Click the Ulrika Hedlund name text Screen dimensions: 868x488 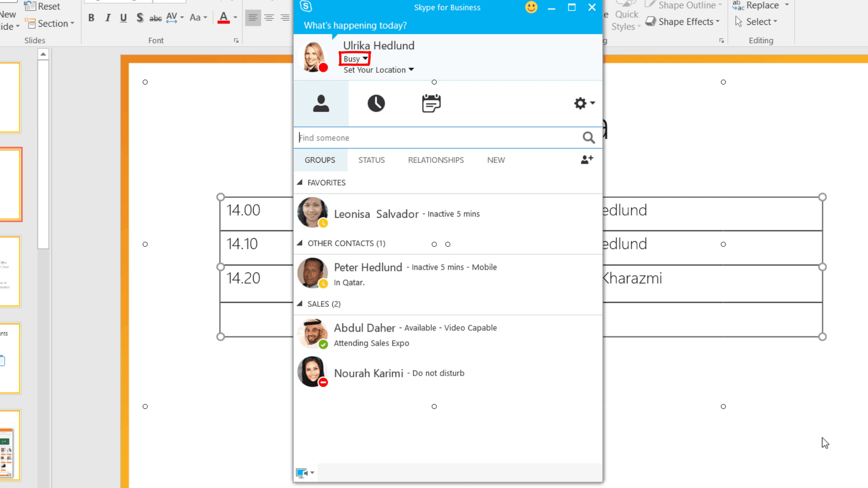click(379, 46)
